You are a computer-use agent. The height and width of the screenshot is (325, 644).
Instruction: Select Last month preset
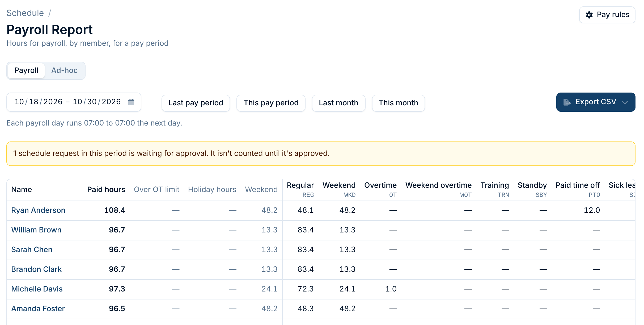338,103
